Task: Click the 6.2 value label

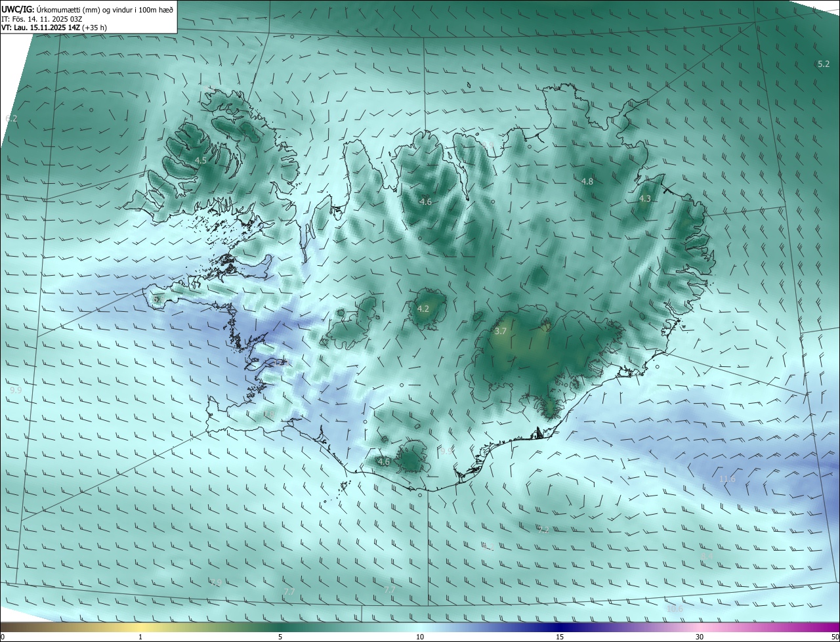Action: point(11,118)
